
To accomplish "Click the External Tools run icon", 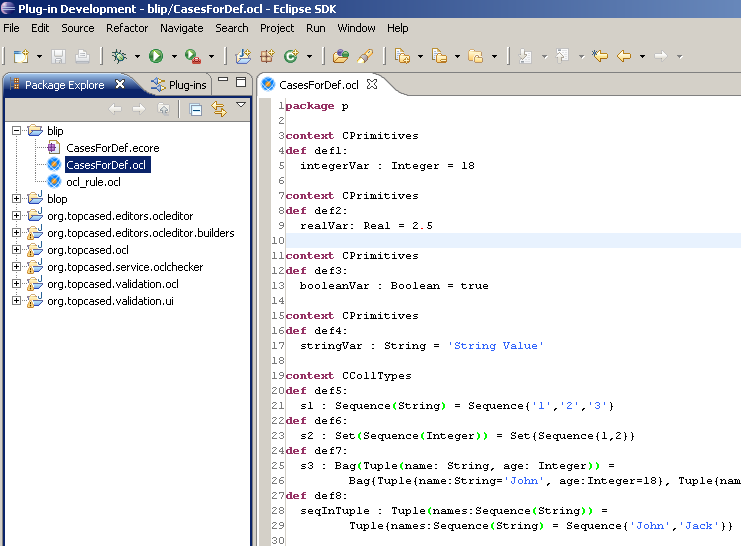I will pyautogui.click(x=193, y=56).
